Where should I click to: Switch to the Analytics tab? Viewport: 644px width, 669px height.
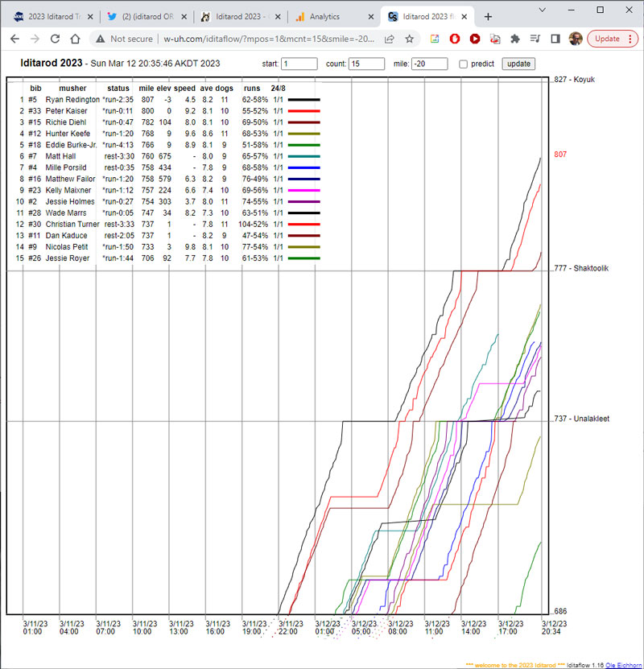click(335, 17)
